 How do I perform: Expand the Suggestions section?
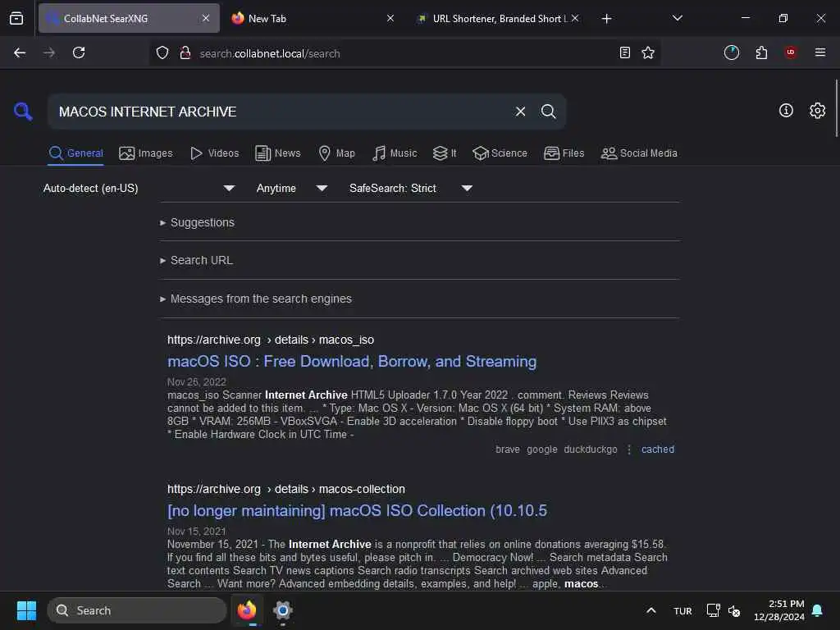click(197, 222)
